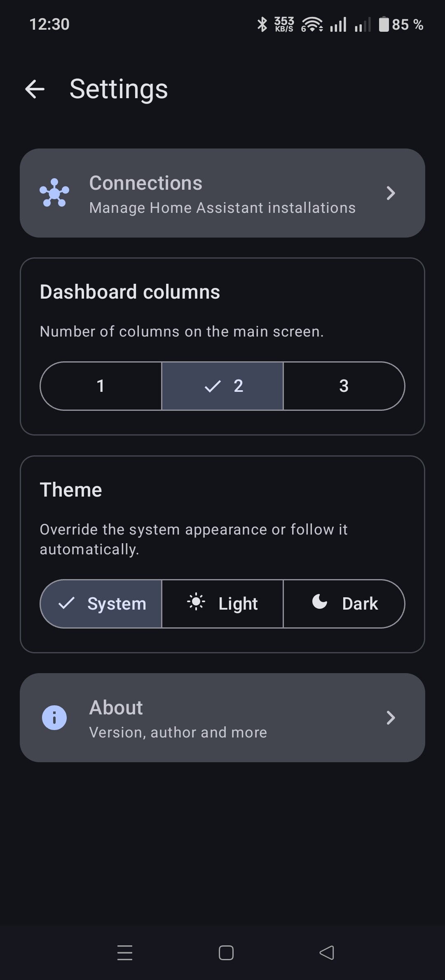Viewport: 445px width, 980px height.
Task: Tap the moon icon for Dark theme
Action: (x=320, y=601)
